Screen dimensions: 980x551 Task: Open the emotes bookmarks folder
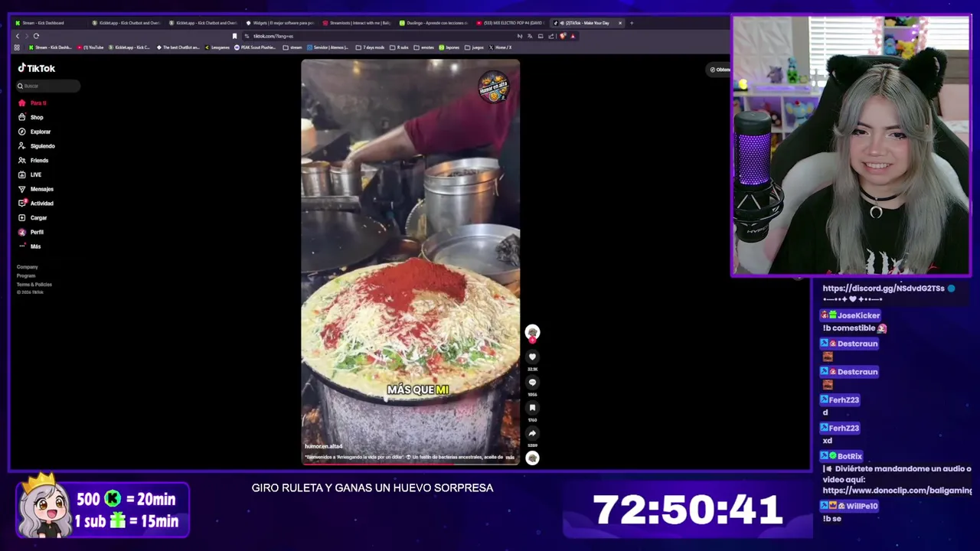pos(424,47)
